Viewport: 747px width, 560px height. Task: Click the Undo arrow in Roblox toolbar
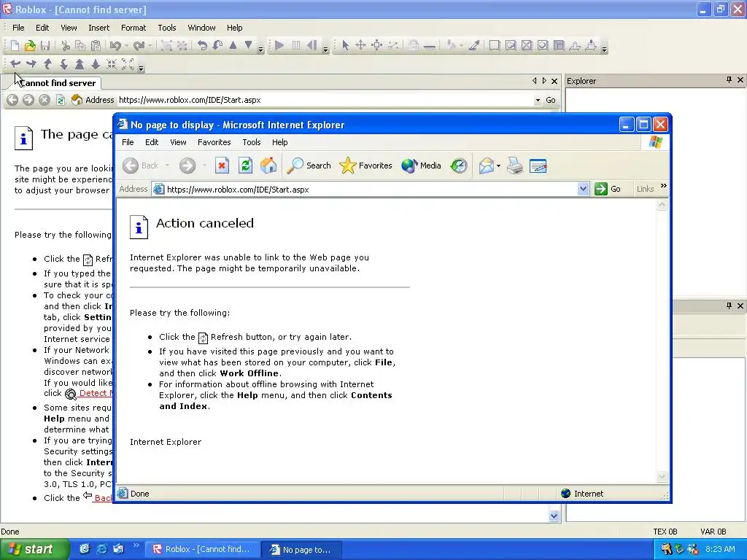(115, 46)
